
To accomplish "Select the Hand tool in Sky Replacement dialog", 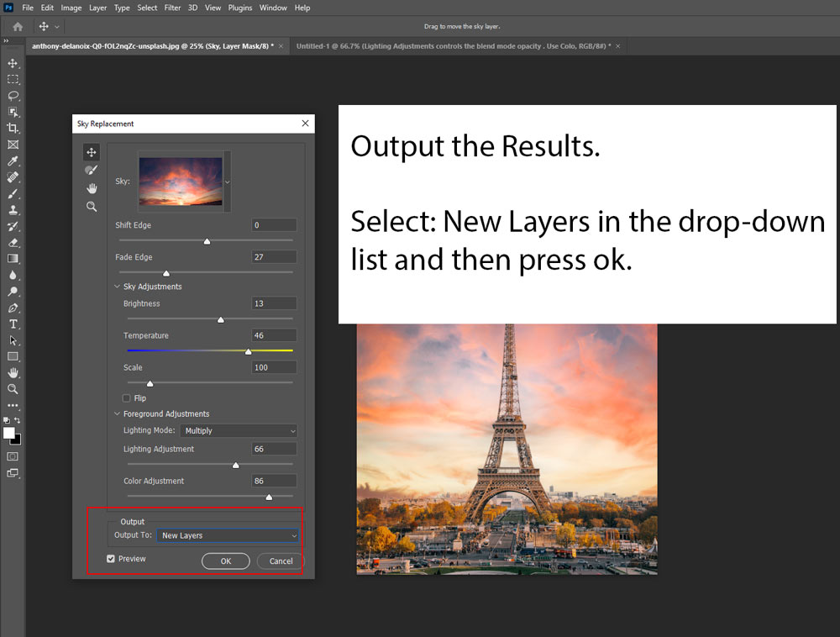I will pyautogui.click(x=92, y=188).
